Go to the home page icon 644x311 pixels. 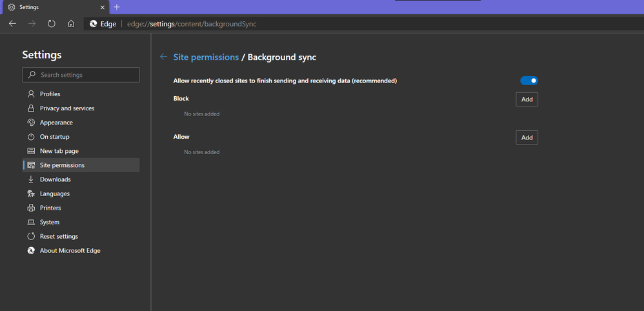click(71, 24)
